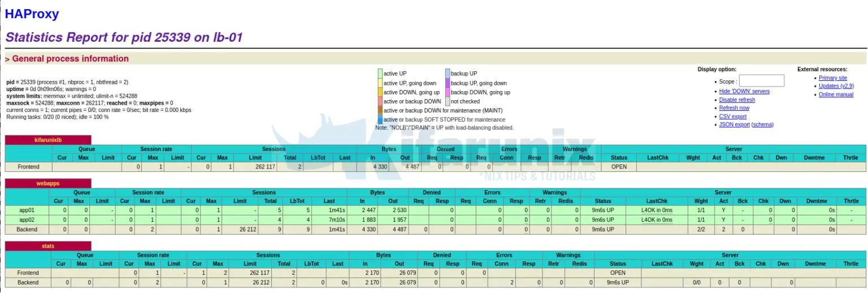Open the Online manual link
Viewport: 868px width, 293px height.
(x=836, y=94)
